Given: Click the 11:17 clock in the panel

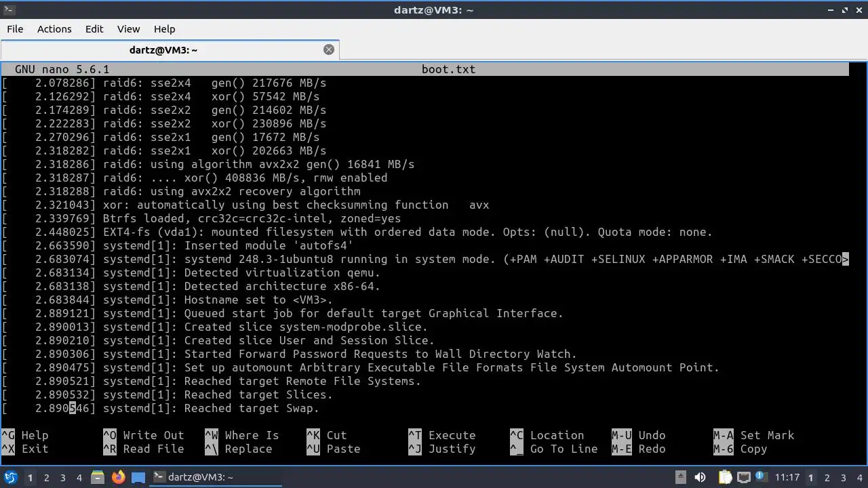Looking at the screenshot, I should (787, 477).
